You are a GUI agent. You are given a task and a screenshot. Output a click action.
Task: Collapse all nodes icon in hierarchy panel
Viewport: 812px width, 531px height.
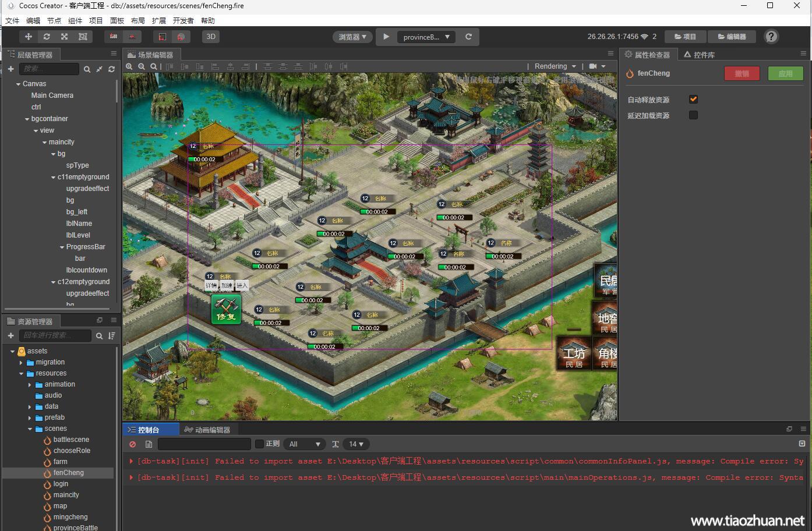99,69
